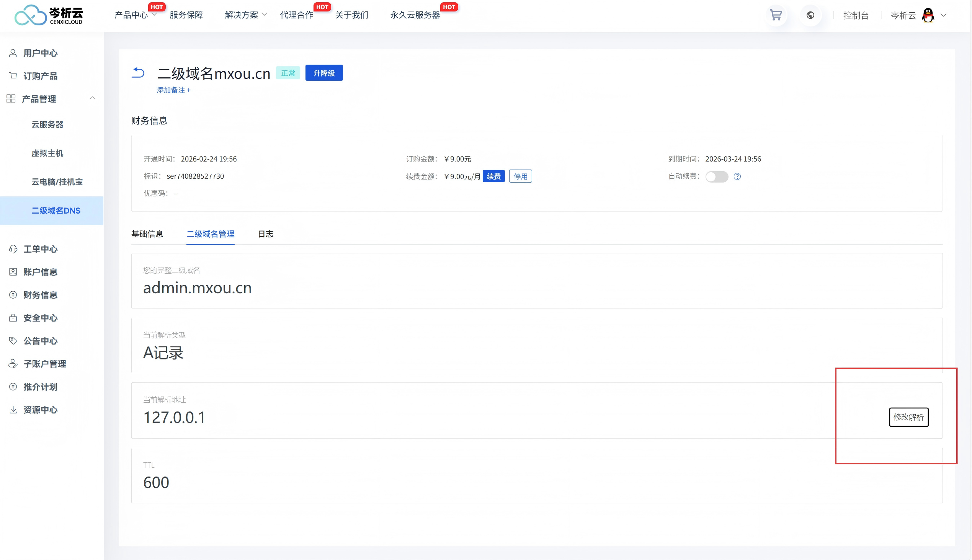The height and width of the screenshot is (560, 972).
Task: Click the 添加备注 link
Action: (x=173, y=90)
